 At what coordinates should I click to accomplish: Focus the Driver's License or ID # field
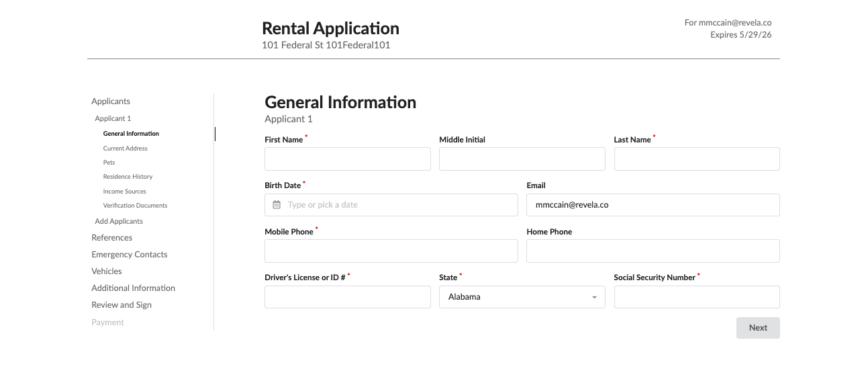(348, 297)
